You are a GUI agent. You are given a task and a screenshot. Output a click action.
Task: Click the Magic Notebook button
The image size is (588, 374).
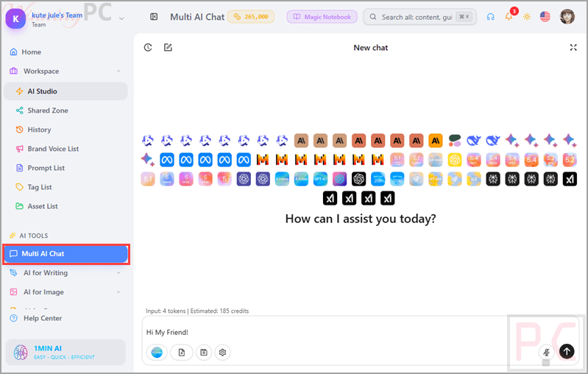pyautogui.click(x=322, y=17)
